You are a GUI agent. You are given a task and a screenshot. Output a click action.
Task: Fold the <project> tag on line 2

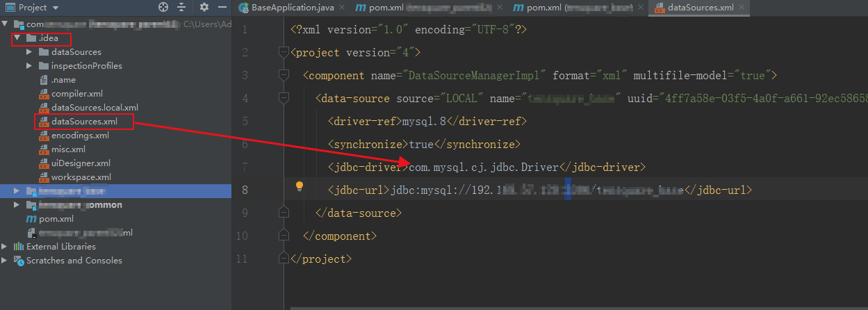283,52
